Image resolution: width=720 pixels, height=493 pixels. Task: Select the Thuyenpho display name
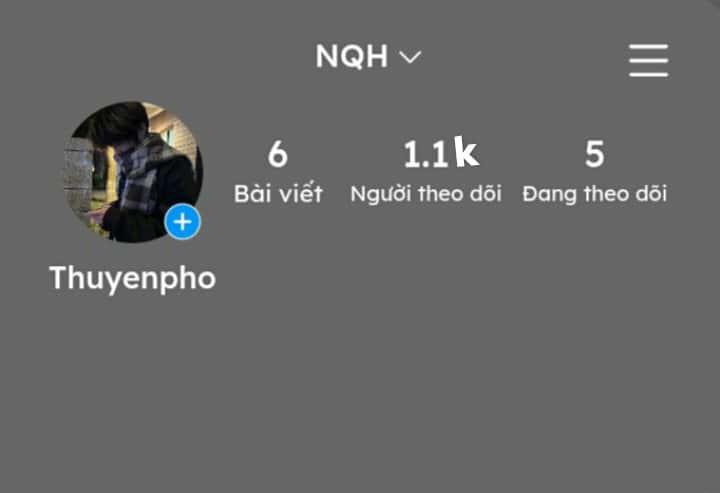[132, 278]
